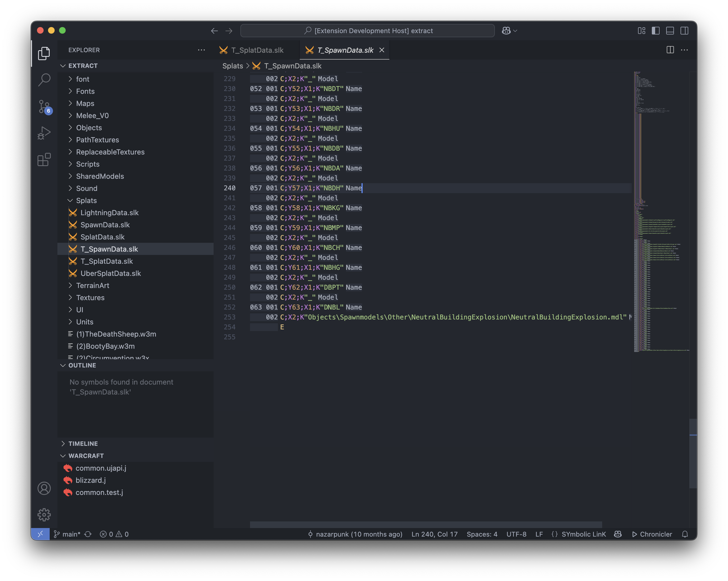The image size is (728, 581).
Task: Toggle the bottom panel visibility
Action: click(670, 31)
